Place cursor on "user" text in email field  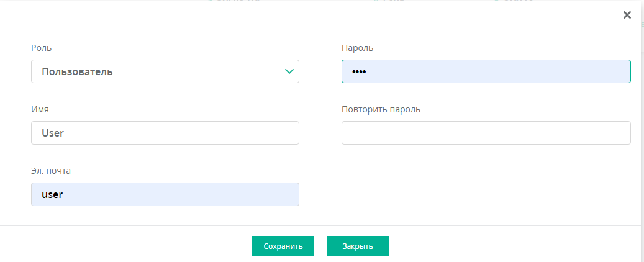(x=52, y=195)
